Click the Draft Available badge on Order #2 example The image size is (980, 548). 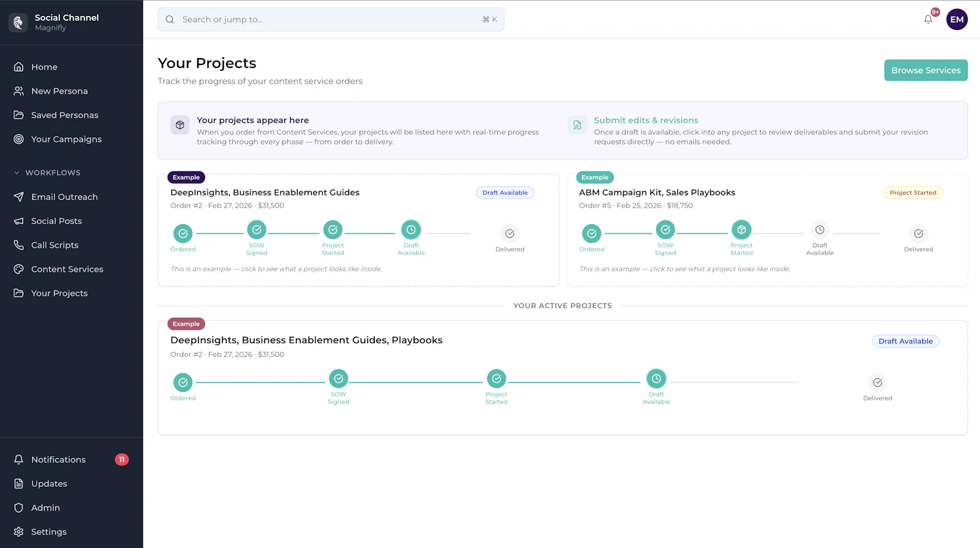coord(505,192)
